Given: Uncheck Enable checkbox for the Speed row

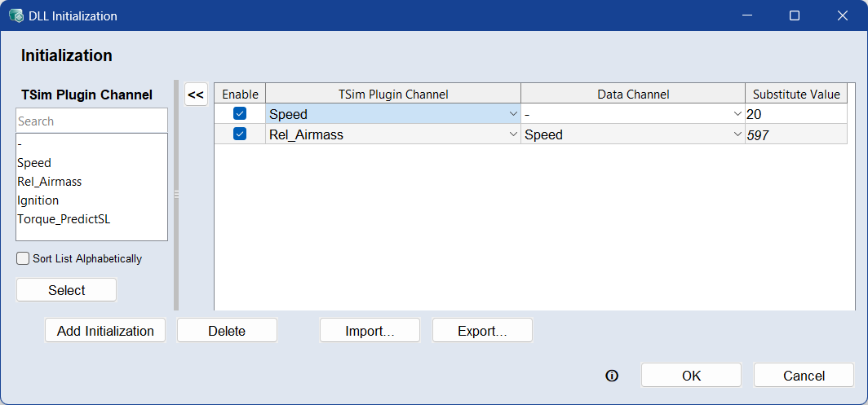Looking at the screenshot, I should click(240, 114).
